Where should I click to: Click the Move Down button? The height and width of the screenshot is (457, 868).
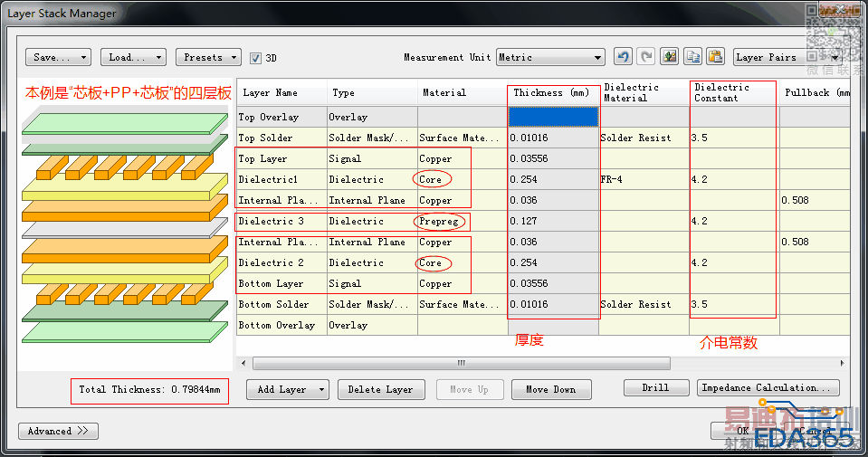(551, 389)
